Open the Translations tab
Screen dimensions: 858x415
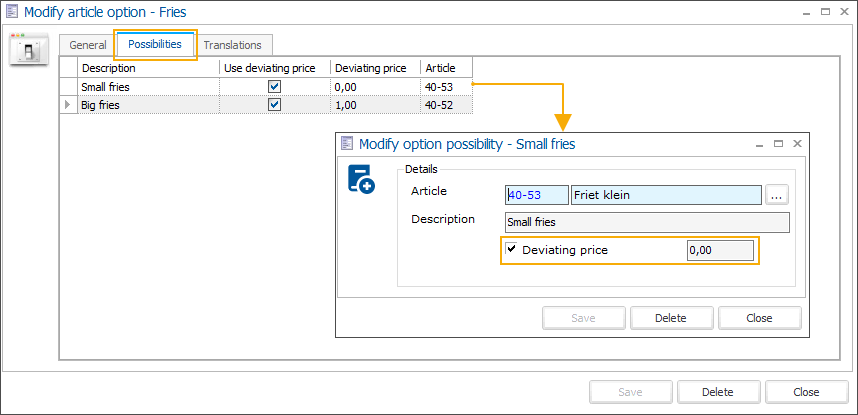[x=232, y=45]
